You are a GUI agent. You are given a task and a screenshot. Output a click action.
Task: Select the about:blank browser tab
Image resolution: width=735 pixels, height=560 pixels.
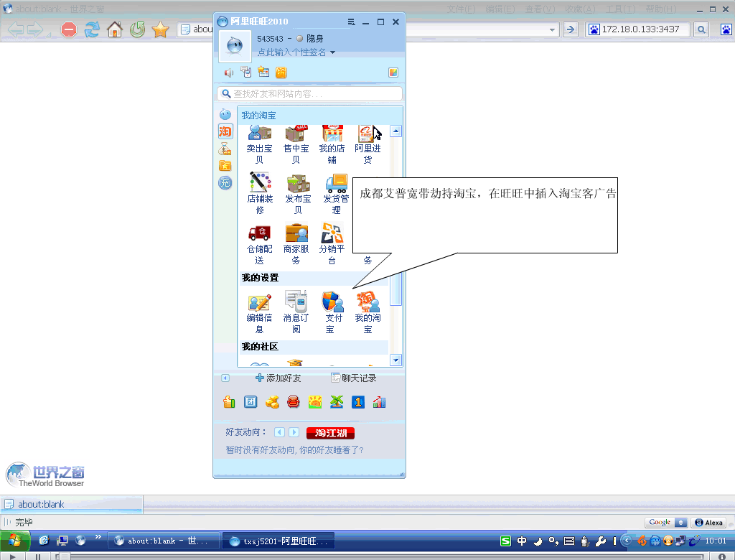(x=71, y=504)
